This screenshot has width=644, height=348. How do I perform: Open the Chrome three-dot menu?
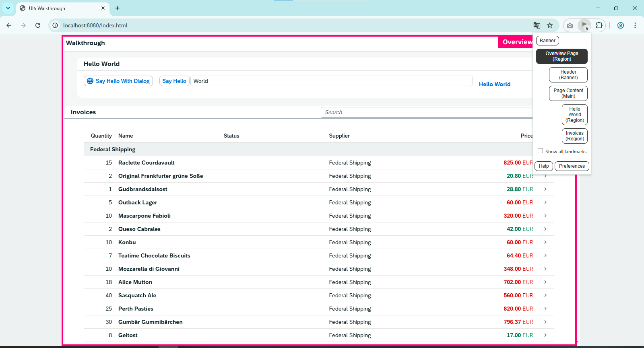[x=635, y=25]
